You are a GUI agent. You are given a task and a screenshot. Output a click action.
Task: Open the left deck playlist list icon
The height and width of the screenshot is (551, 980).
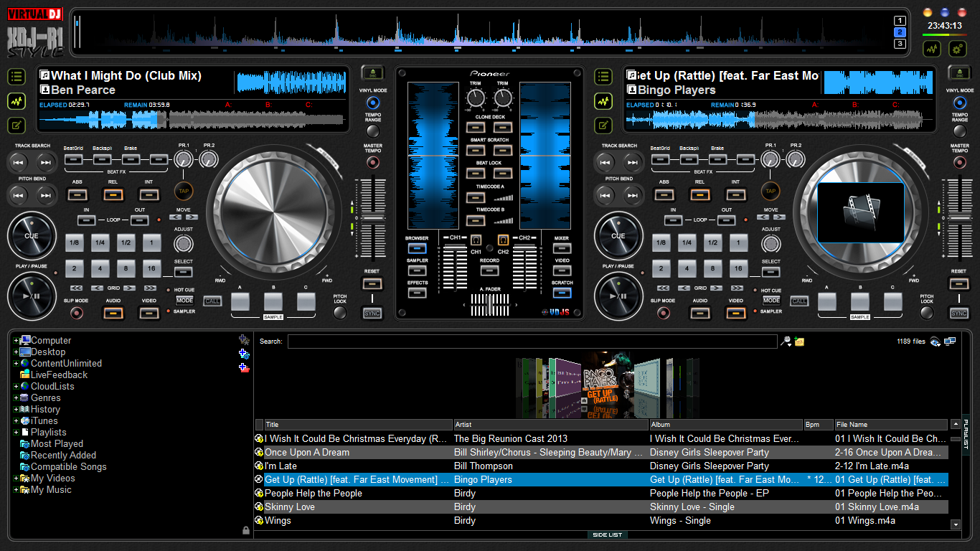point(17,77)
